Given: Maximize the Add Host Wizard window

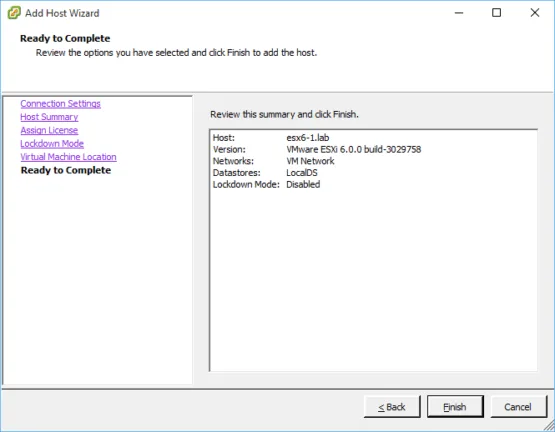Looking at the screenshot, I should 497,13.
